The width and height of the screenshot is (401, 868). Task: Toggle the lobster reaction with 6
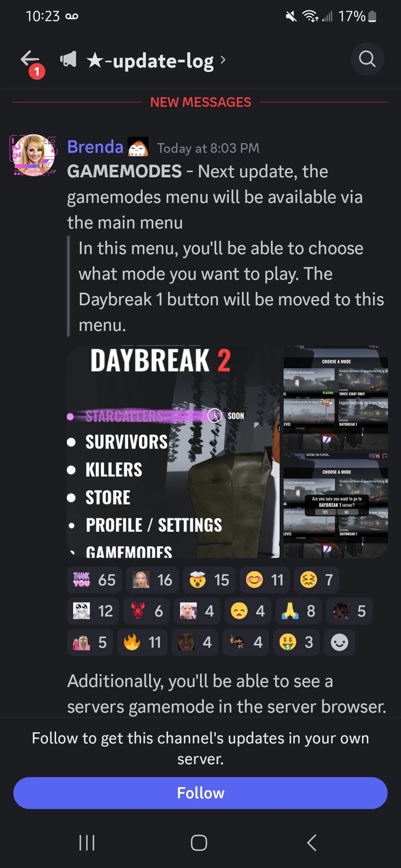[148, 611]
